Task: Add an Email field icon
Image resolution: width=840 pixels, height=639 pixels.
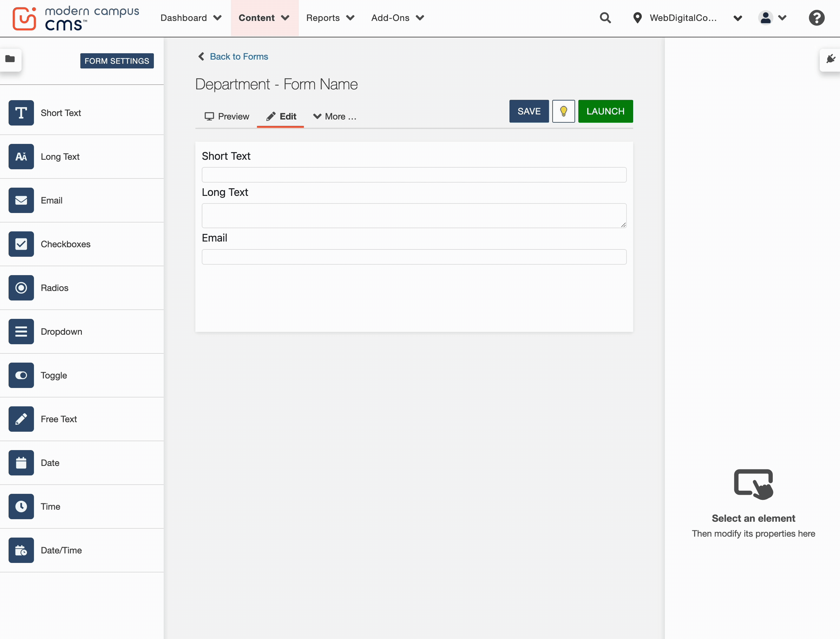Action: [x=21, y=200]
